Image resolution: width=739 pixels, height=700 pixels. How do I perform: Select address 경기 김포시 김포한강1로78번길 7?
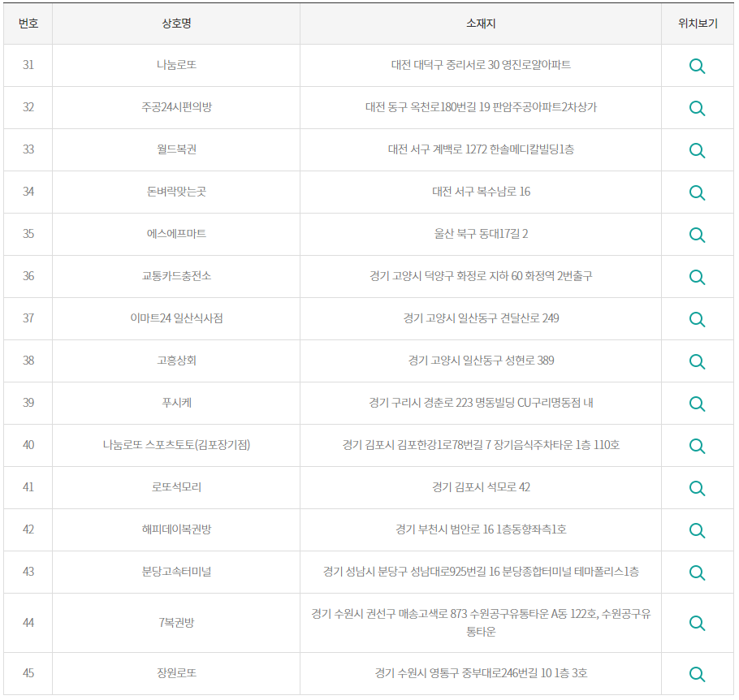coord(417,445)
